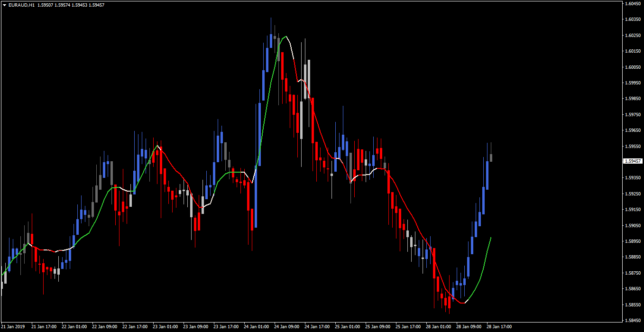Click the 22 Jan 09:00 time label
The image size is (644, 332).
click(x=105, y=327)
